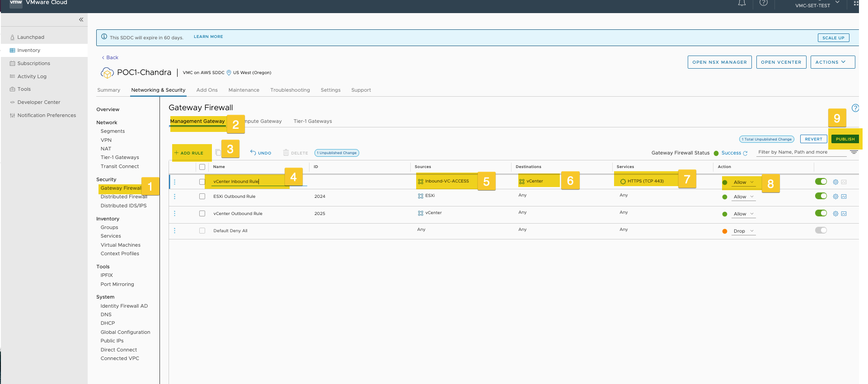Image resolution: width=868 pixels, height=384 pixels.
Task: Click the UNDO button
Action: point(261,153)
